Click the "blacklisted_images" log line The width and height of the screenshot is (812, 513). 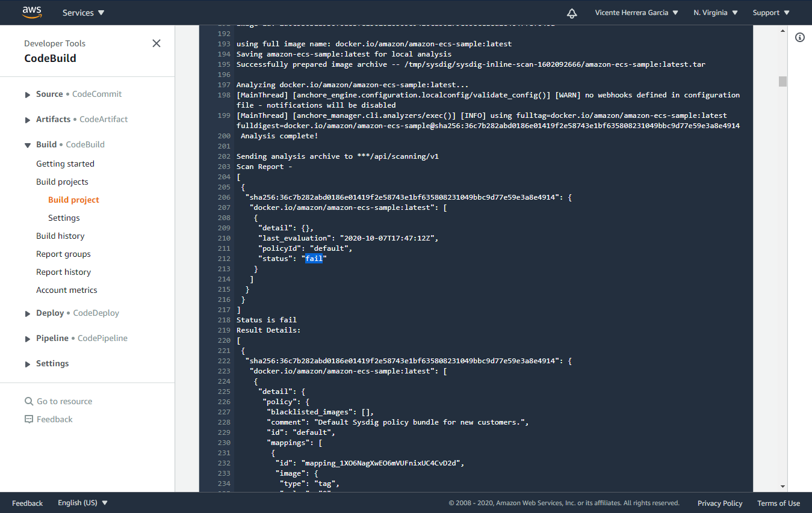coord(320,412)
